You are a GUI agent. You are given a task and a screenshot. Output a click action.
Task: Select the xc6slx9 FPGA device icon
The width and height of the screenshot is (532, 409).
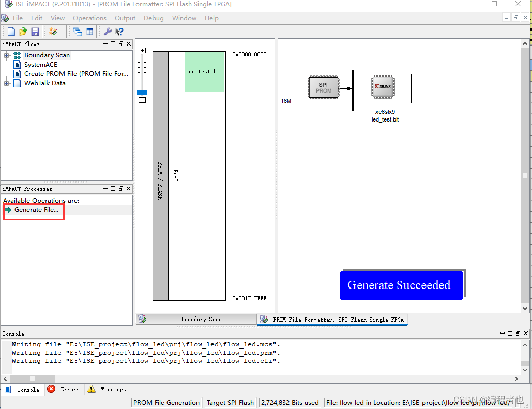383,87
